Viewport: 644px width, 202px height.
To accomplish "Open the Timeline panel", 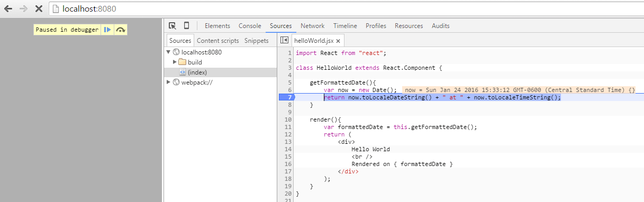I will click(x=345, y=25).
